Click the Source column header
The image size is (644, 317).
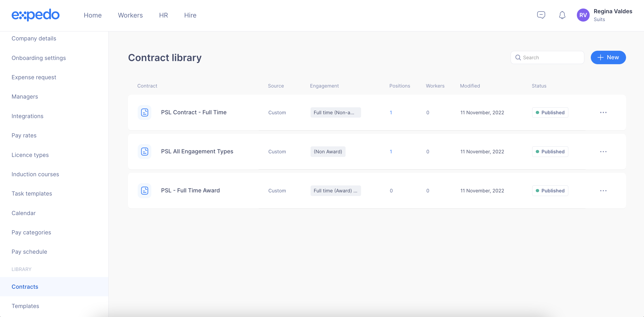pyautogui.click(x=276, y=86)
